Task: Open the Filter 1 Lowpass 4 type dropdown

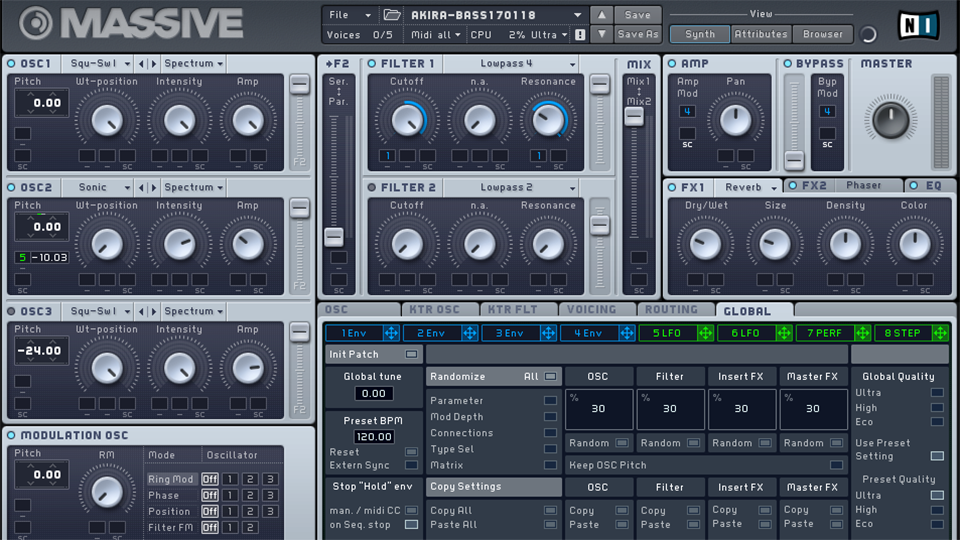Action: [x=512, y=64]
